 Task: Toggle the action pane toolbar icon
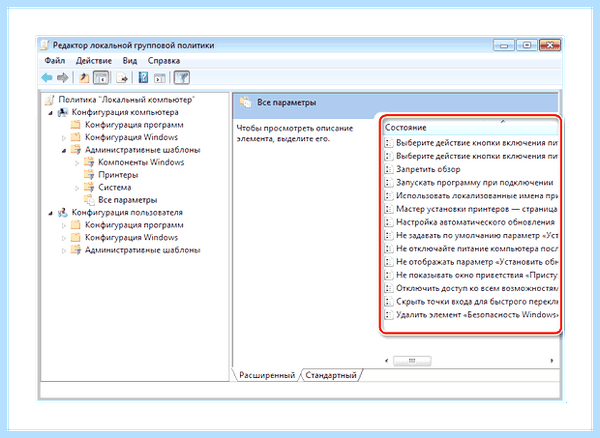click(x=160, y=78)
